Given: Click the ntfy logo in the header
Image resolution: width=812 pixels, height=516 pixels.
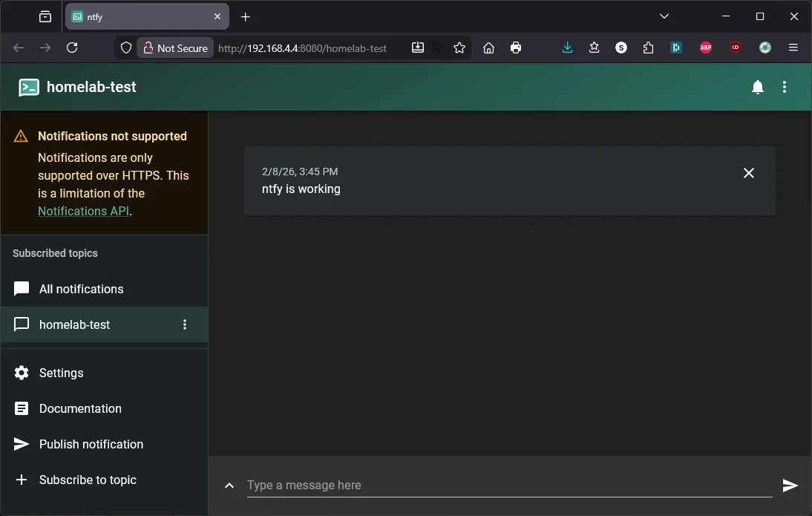Looking at the screenshot, I should click(28, 87).
